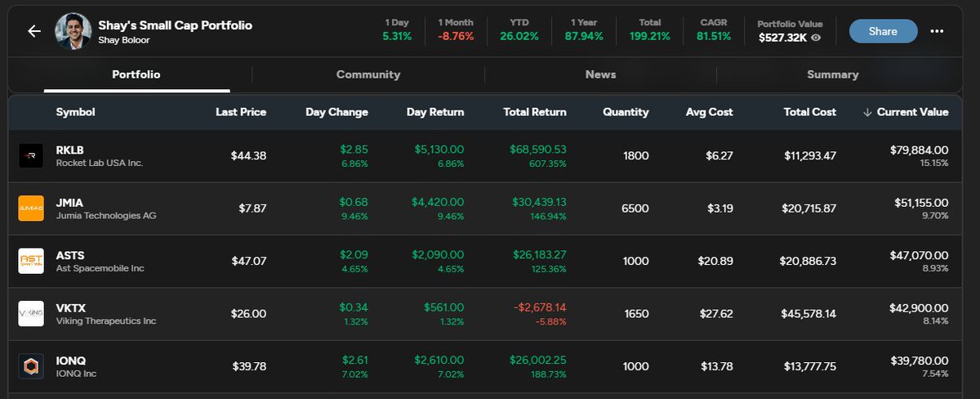Switch to the Community tab
Image resolution: width=980 pixels, height=399 pixels.
(368, 74)
